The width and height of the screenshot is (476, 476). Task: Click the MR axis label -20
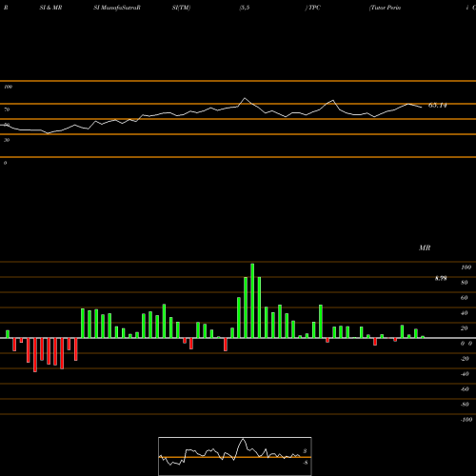465,359
